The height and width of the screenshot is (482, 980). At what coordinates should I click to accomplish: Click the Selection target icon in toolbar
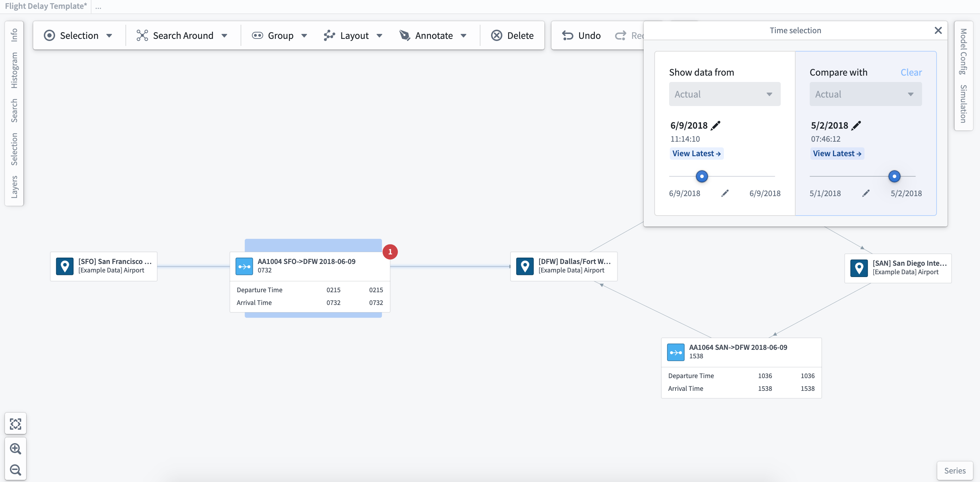coord(49,35)
